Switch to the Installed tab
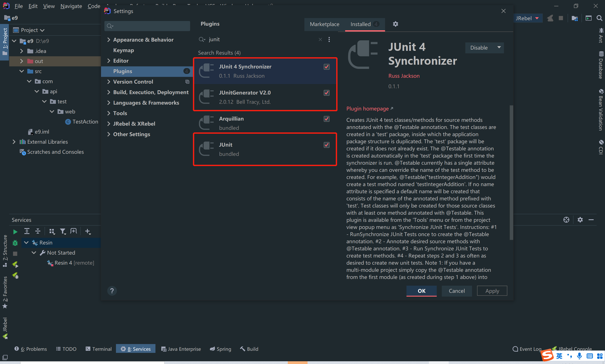 pos(365,24)
